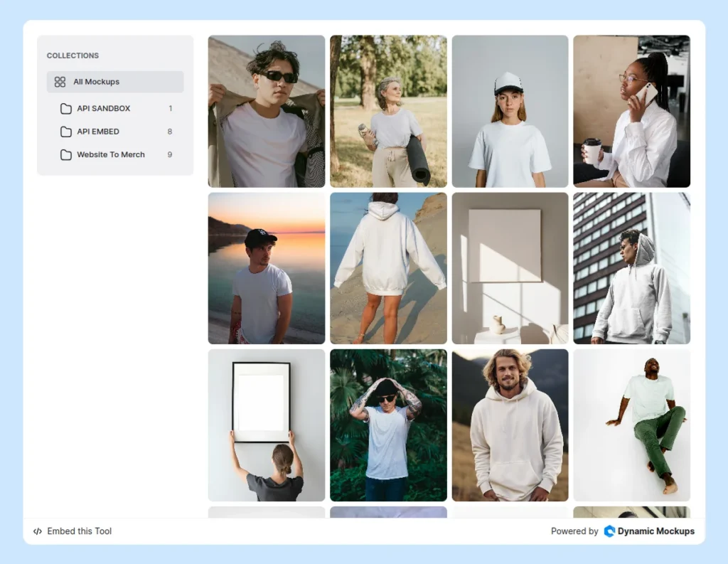The height and width of the screenshot is (564, 728).
Task: Select mockup of woman holding yoga mat
Action: [x=388, y=112]
